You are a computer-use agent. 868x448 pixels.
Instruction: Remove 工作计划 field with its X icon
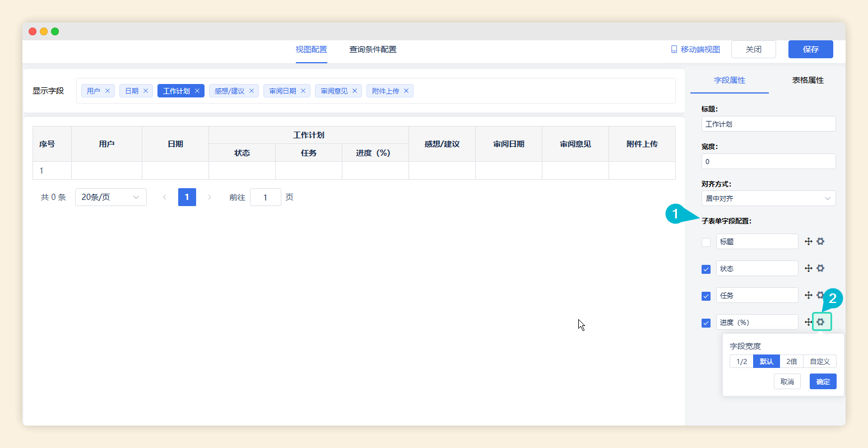pyautogui.click(x=197, y=90)
